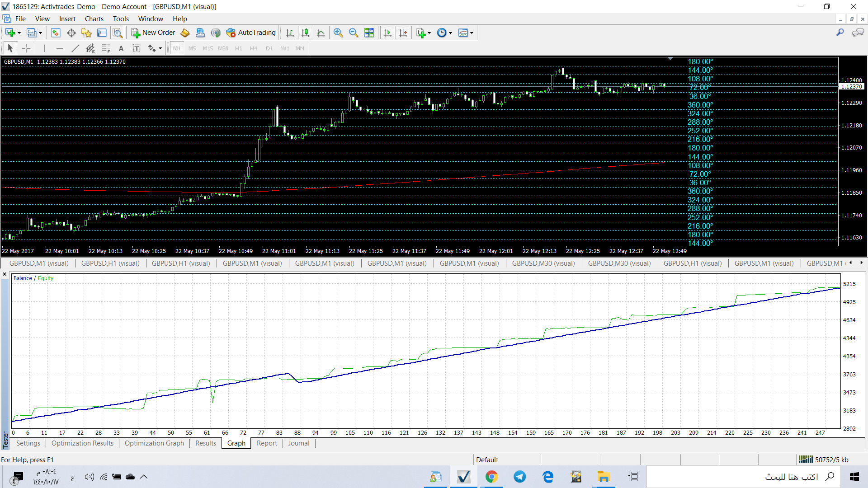Switch chart to line chart icon

(x=321, y=33)
